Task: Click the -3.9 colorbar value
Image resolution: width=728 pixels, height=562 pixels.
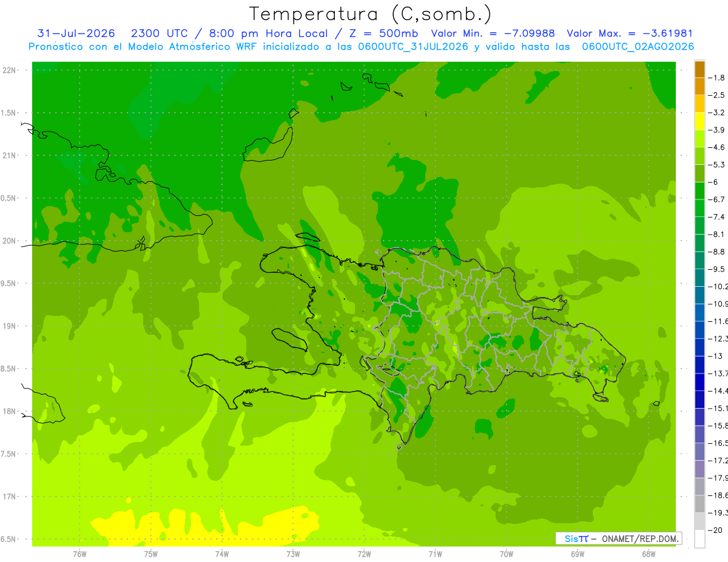Action: (718, 130)
